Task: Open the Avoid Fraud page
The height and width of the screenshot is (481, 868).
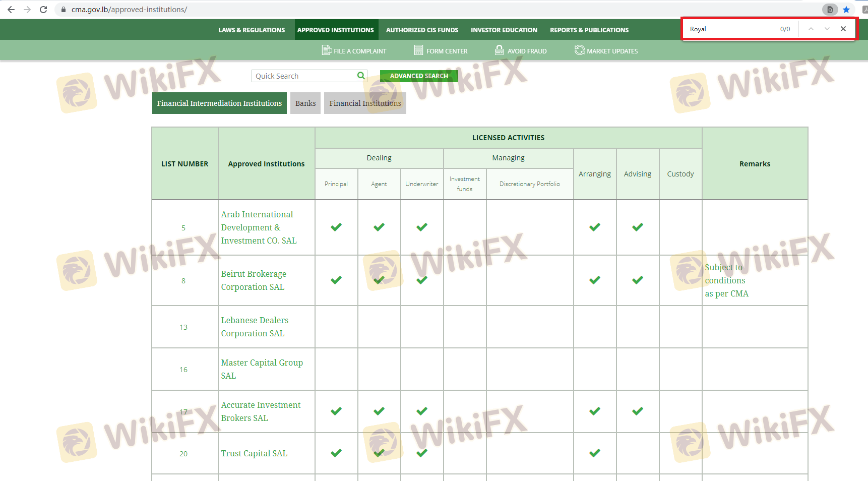Action: pos(520,51)
